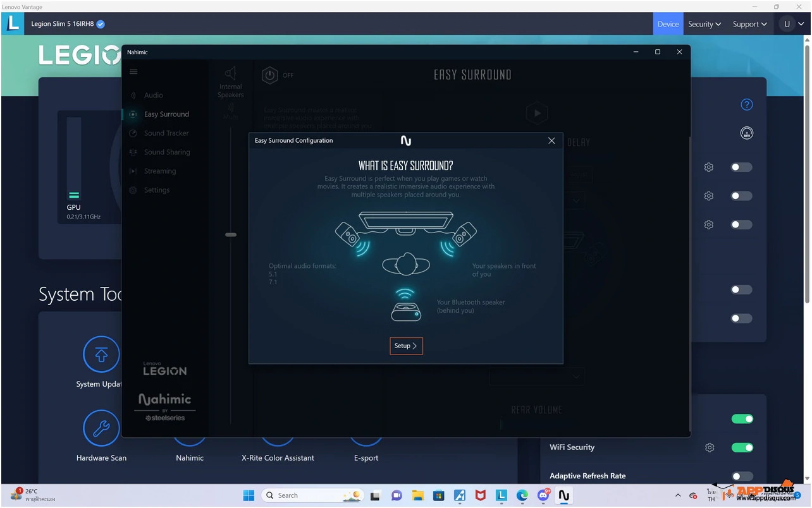Open File Explorer from taskbar
Viewport: 812px width, 508px height.
point(417,495)
